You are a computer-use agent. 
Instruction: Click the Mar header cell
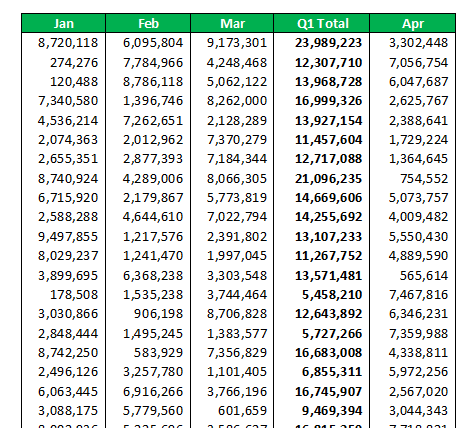click(232, 23)
